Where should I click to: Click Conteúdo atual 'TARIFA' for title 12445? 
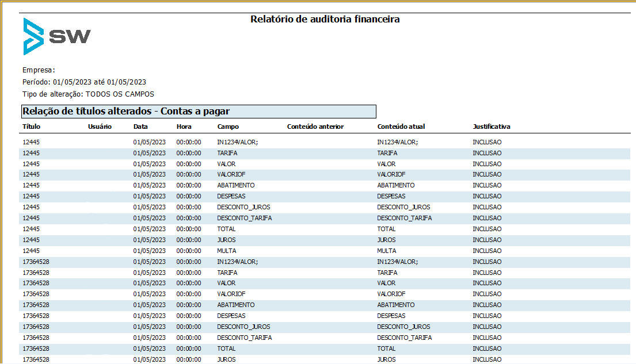tap(387, 153)
